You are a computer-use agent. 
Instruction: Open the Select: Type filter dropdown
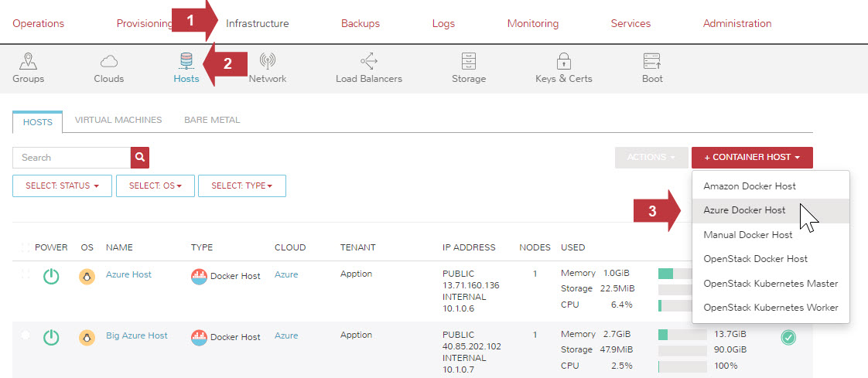(241, 186)
